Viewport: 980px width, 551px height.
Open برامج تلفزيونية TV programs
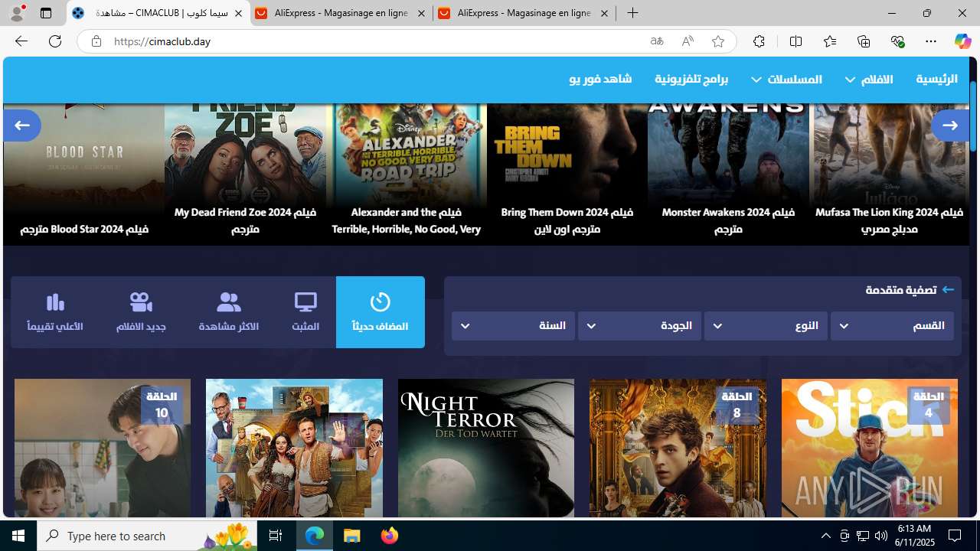tap(691, 80)
